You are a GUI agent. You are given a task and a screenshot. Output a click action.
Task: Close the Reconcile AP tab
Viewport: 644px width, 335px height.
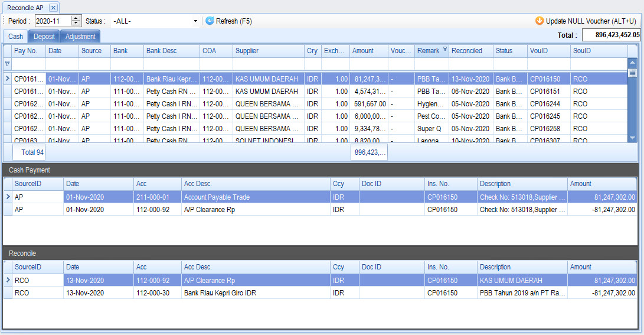(x=53, y=8)
